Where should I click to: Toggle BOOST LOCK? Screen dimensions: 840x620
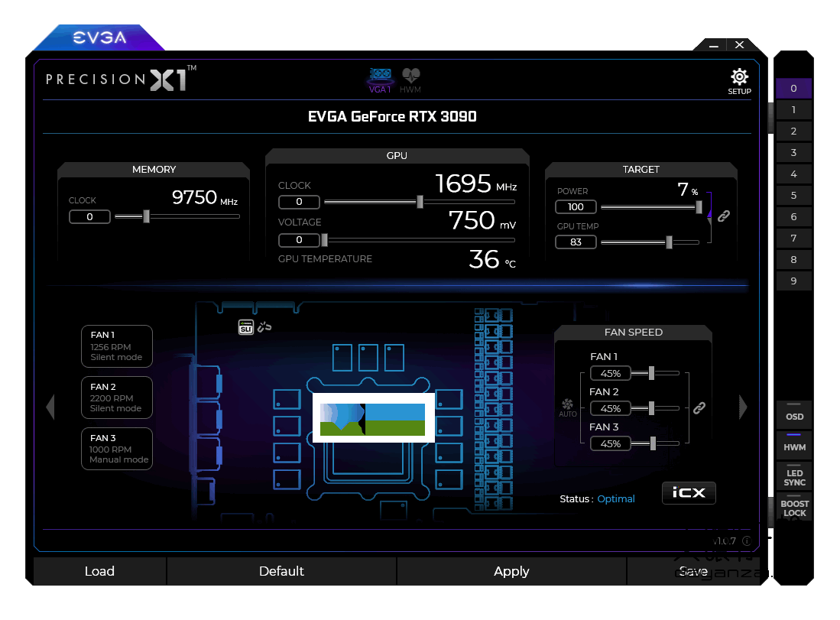click(794, 507)
